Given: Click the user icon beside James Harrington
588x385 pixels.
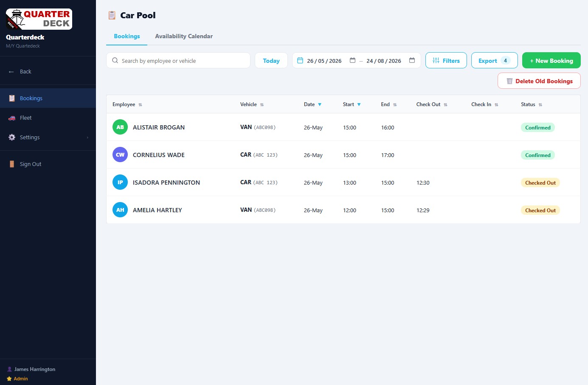Looking at the screenshot, I should point(9,369).
